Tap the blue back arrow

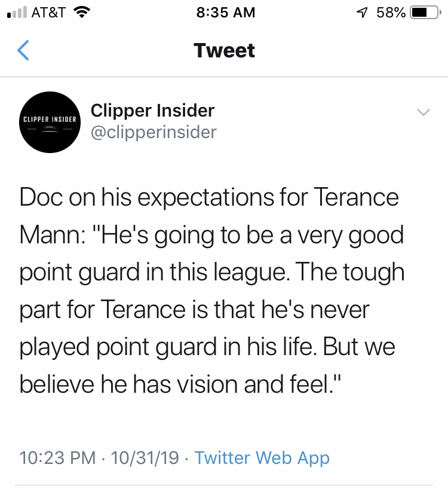coord(23,51)
